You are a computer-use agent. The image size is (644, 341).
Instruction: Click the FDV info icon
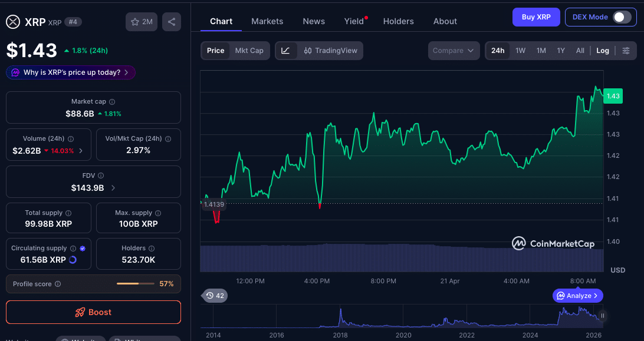(x=101, y=176)
